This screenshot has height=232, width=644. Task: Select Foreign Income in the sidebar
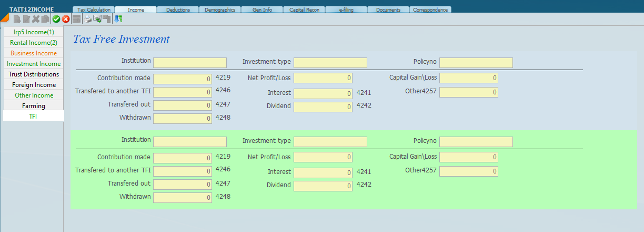point(34,85)
